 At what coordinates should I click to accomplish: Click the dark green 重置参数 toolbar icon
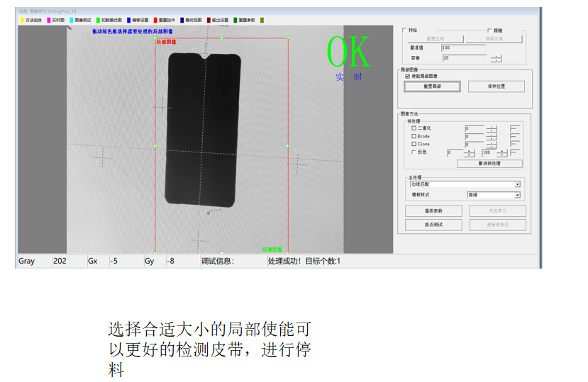pos(235,20)
